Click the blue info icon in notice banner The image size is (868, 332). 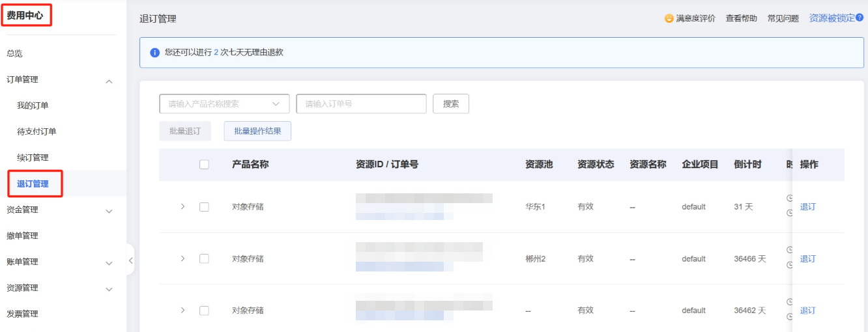154,53
